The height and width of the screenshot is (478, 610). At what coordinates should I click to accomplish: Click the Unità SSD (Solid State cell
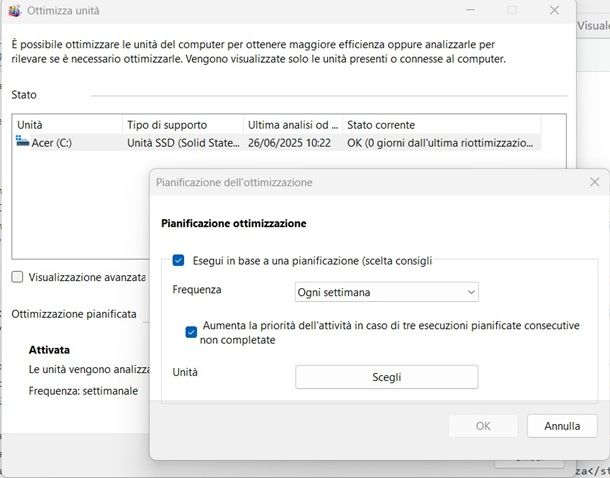[183, 143]
